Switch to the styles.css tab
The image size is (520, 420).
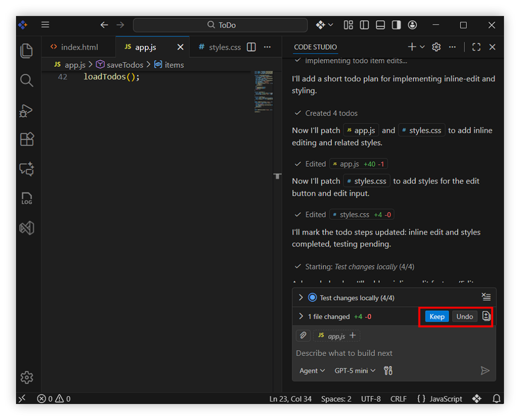pos(220,47)
